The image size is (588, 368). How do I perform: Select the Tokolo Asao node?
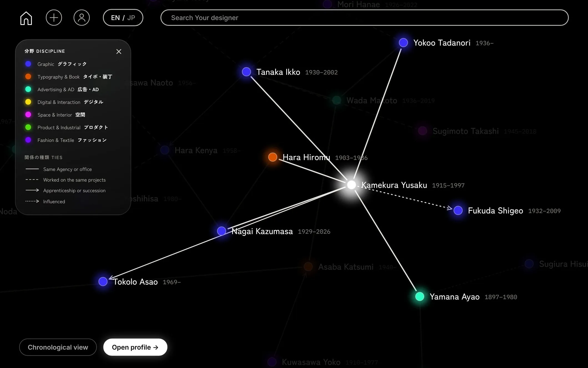tap(103, 281)
